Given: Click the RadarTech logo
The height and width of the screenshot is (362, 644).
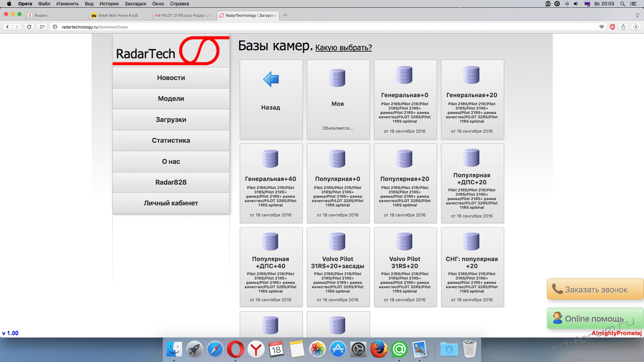Looking at the screenshot, I should 171,51.
